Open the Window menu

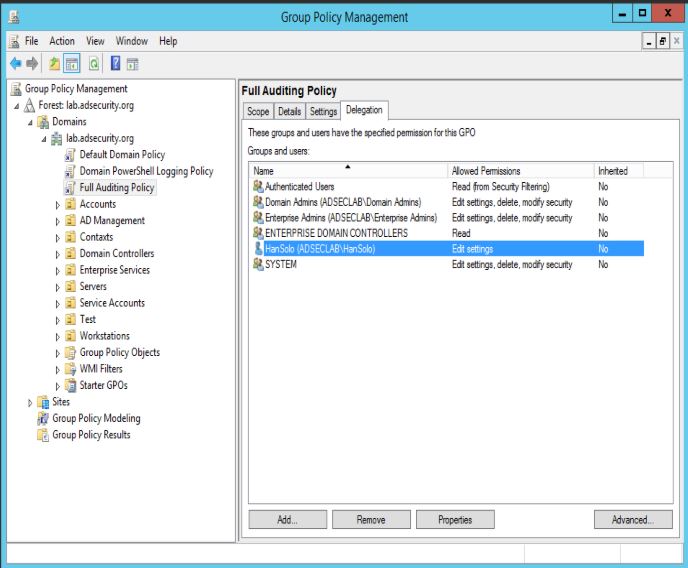pyautogui.click(x=132, y=41)
